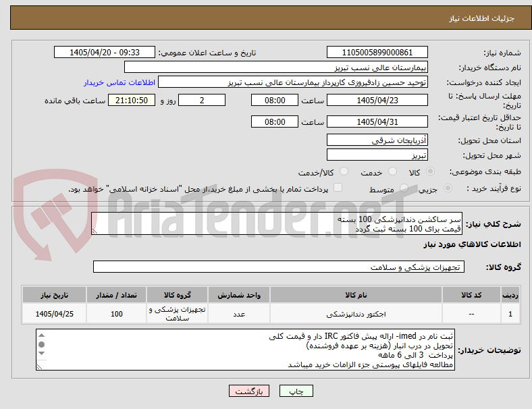Screen dimensions: 532x409
Task: Select the متوسط purchase type radio
Action: click(x=404, y=188)
